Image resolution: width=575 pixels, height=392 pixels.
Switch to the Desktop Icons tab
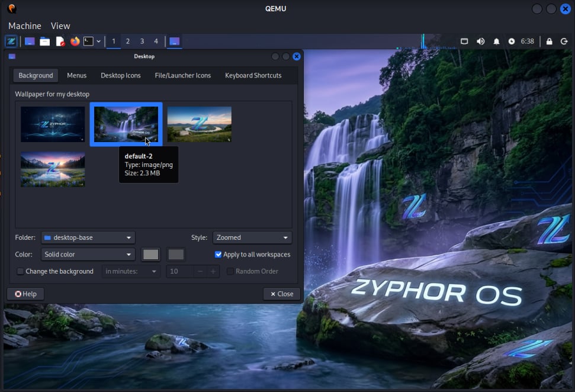(121, 75)
